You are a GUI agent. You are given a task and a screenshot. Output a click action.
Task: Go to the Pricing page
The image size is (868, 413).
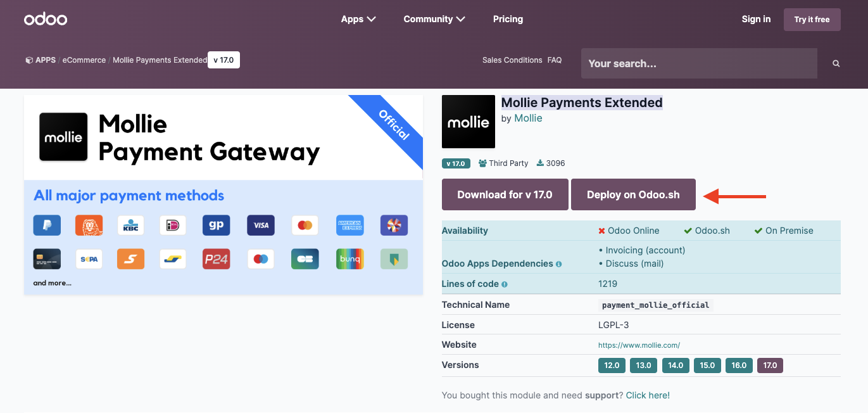(x=508, y=19)
